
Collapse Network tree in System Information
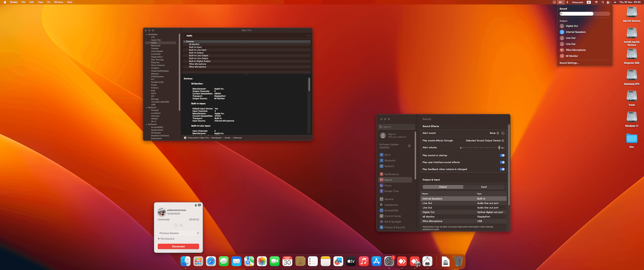[147, 108]
